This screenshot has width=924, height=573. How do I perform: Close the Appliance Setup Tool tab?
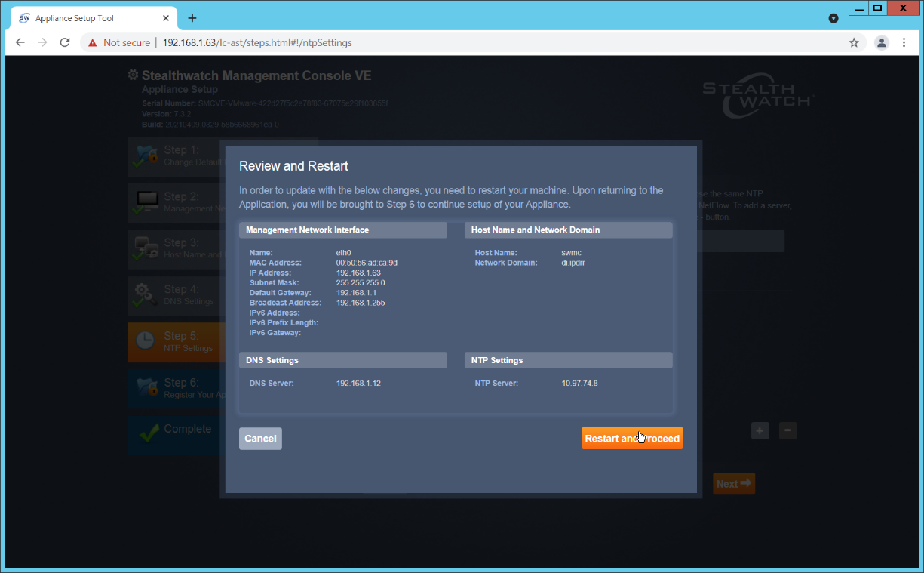(x=167, y=18)
